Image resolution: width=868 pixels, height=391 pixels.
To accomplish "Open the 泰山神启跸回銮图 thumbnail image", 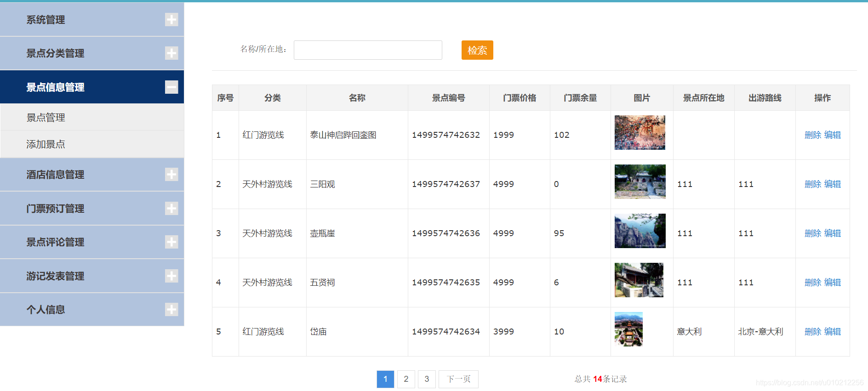I will click(x=640, y=132).
